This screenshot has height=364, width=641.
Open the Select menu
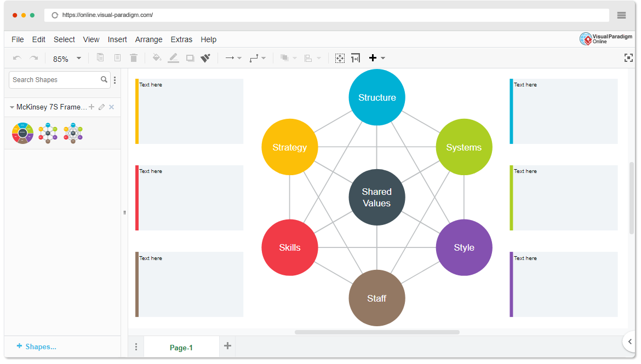tap(64, 39)
